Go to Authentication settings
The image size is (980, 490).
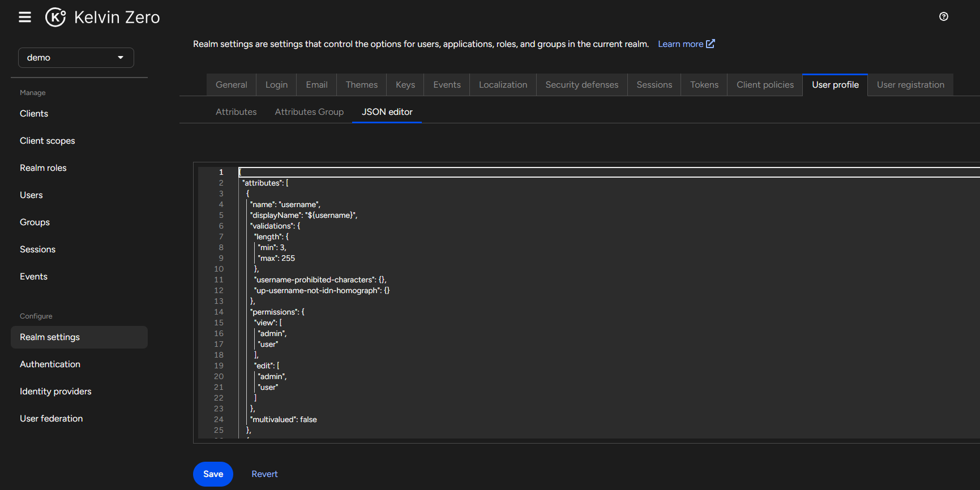[50, 364]
